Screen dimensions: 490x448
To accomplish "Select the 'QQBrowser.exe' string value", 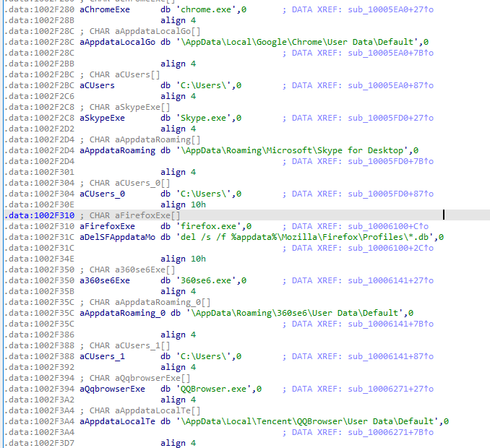I will tap(214, 389).
